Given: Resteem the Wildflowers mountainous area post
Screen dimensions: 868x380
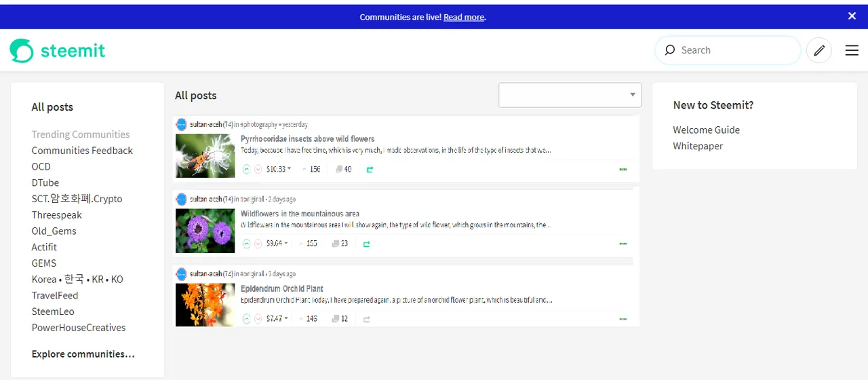Looking at the screenshot, I should point(366,244).
